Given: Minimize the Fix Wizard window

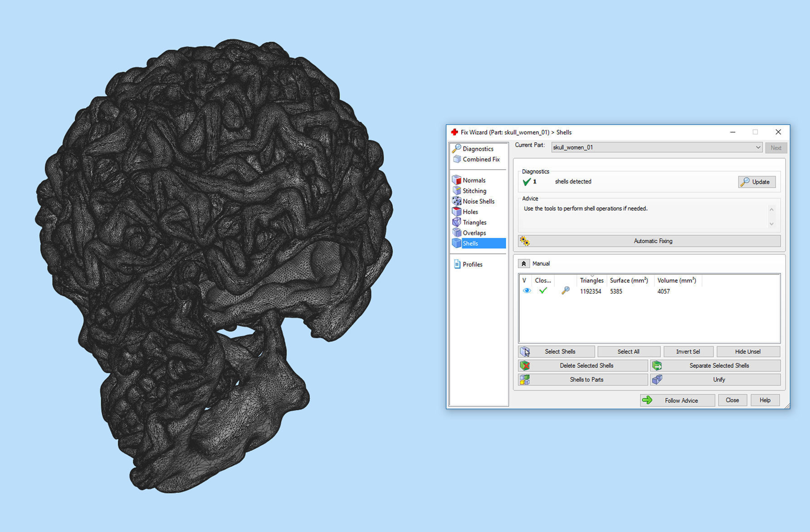Looking at the screenshot, I should pos(732,132).
